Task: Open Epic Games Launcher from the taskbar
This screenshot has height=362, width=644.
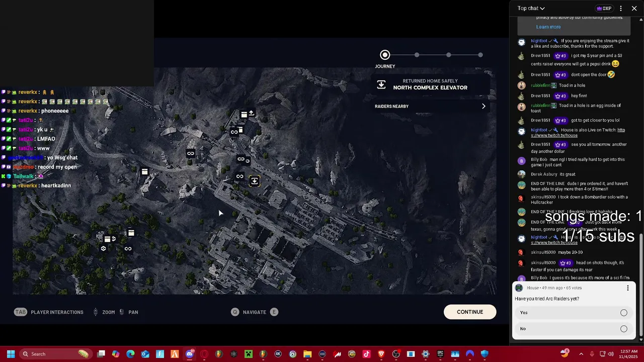Action: coord(440,354)
